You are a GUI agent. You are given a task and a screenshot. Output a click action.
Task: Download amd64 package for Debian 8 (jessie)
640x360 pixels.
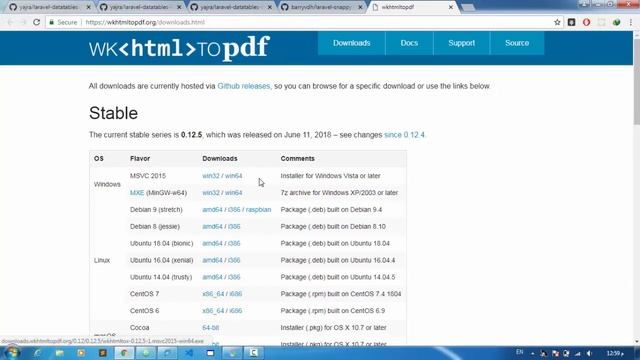coord(212,227)
